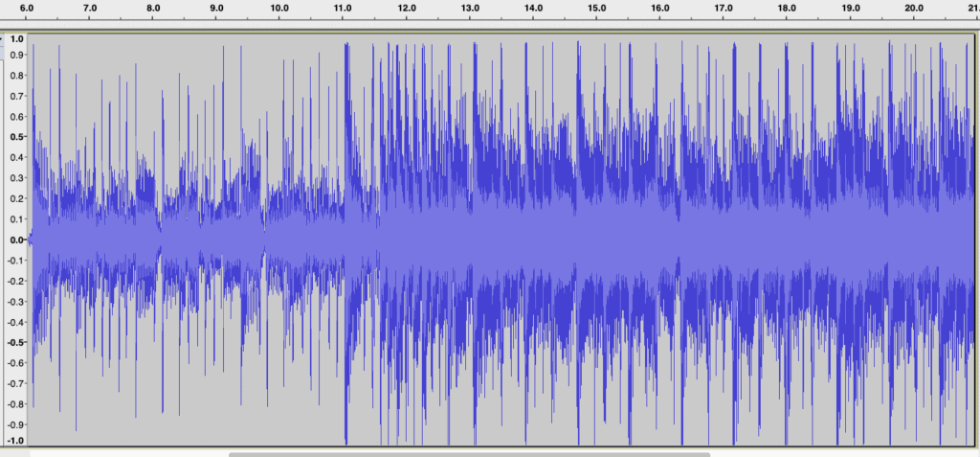Image resolution: width=980 pixels, height=457 pixels.
Task: Select the -0.8 vertical scale value
Action: coord(15,404)
